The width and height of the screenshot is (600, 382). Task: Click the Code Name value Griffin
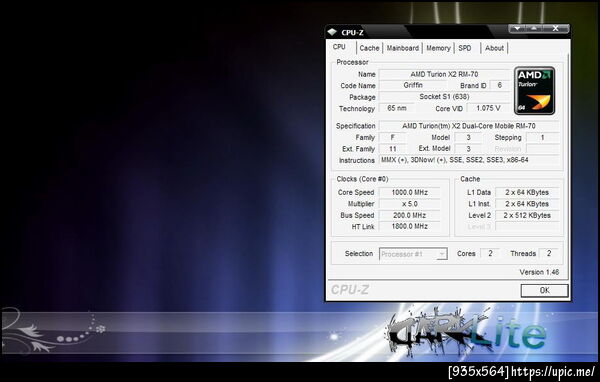pos(413,85)
